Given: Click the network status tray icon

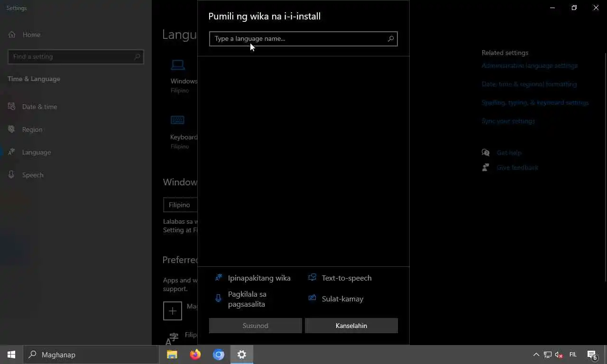Looking at the screenshot, I should [x=548, y=355].
